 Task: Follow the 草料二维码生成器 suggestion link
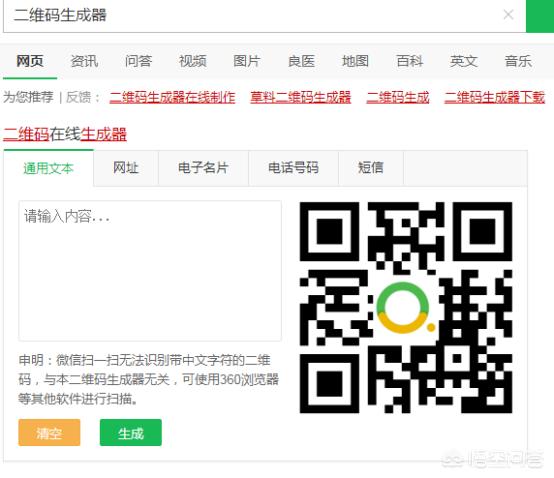pos(301,97)
